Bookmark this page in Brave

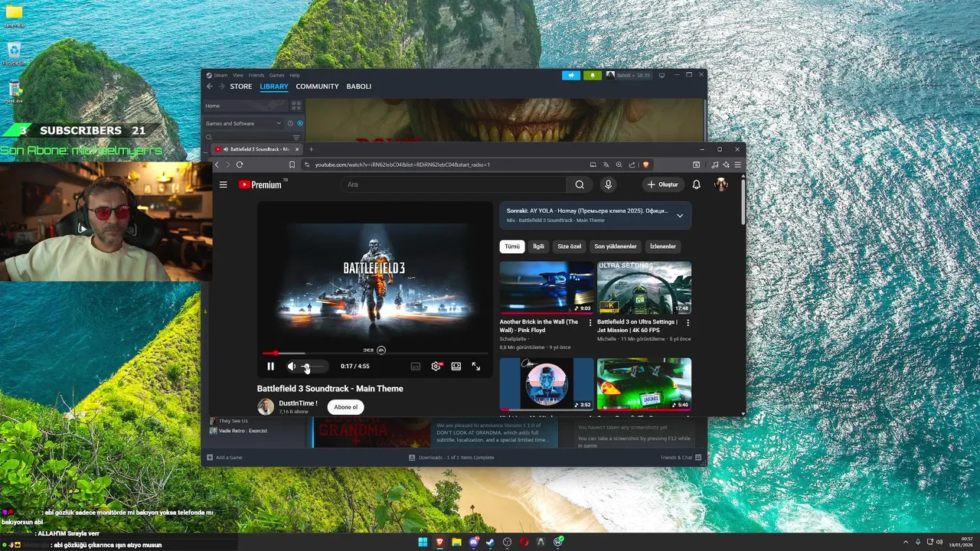[292, 165]
